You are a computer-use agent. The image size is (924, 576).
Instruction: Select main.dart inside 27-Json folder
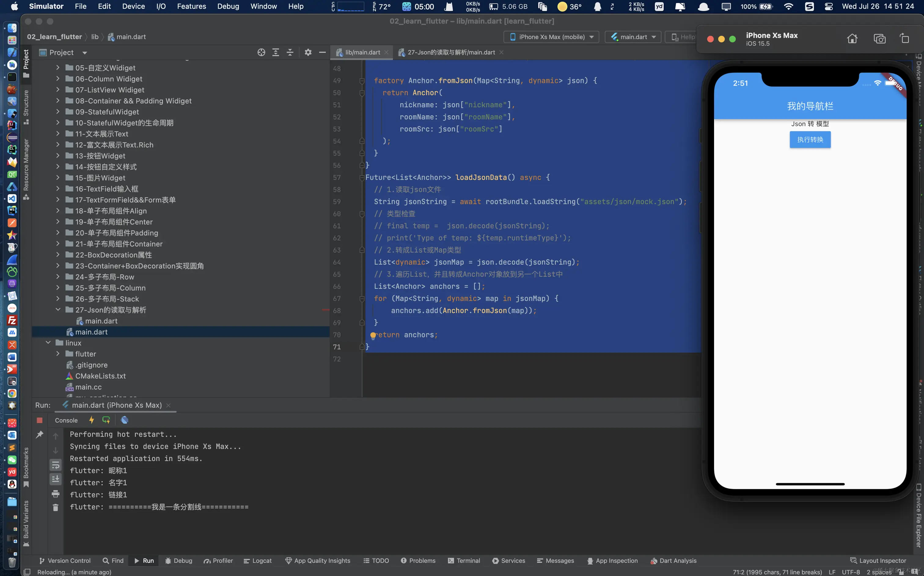101,321
